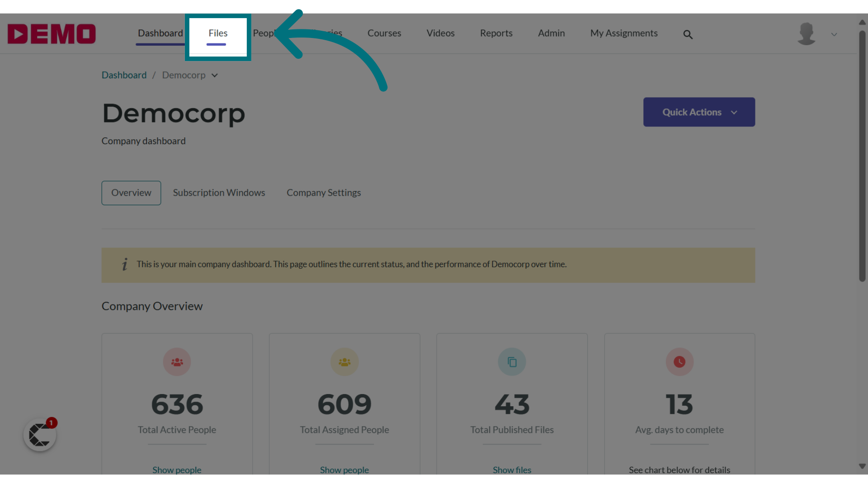Select the Company Settings tab
This screenshot has height=488, width=868.
[x=324, y=192]
